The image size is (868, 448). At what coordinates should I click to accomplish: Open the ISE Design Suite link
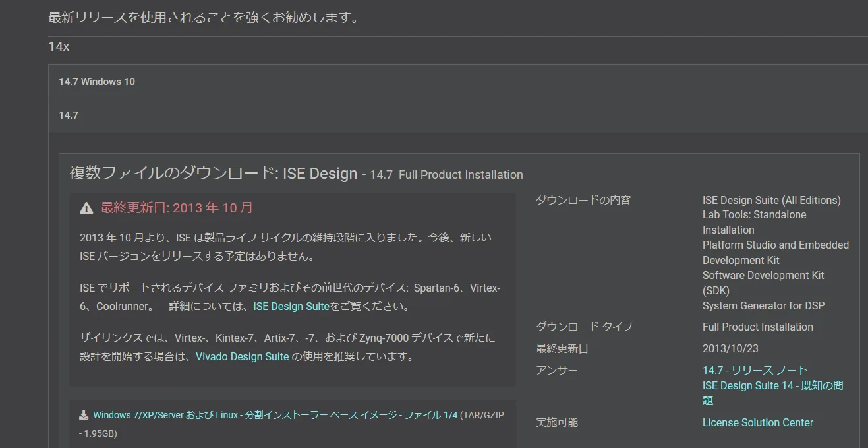[x=290, y=305]
